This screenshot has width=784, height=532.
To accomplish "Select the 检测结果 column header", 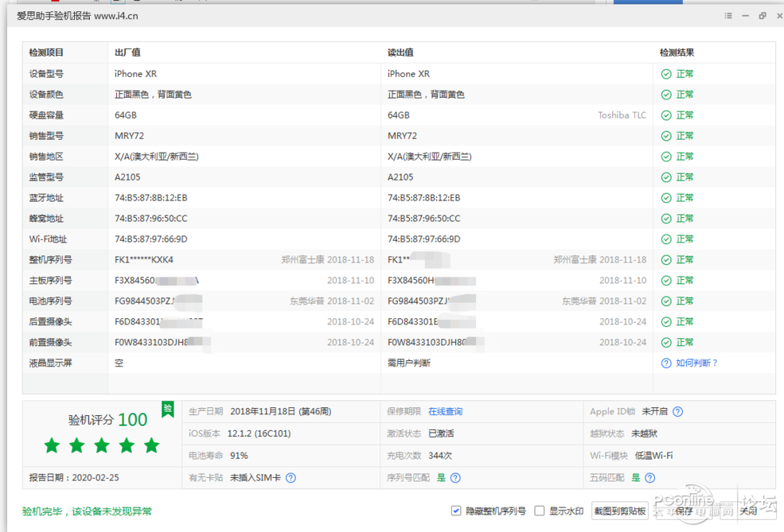I will click(677, 52).
